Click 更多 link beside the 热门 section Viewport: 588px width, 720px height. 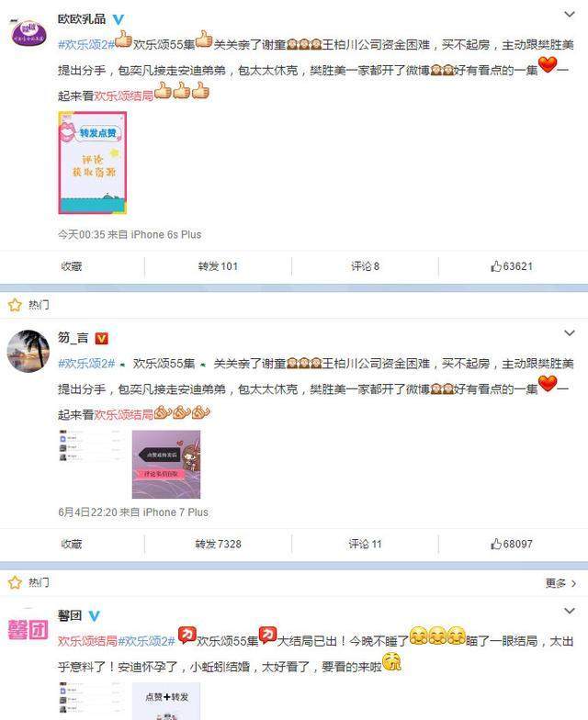click(560, 583)
